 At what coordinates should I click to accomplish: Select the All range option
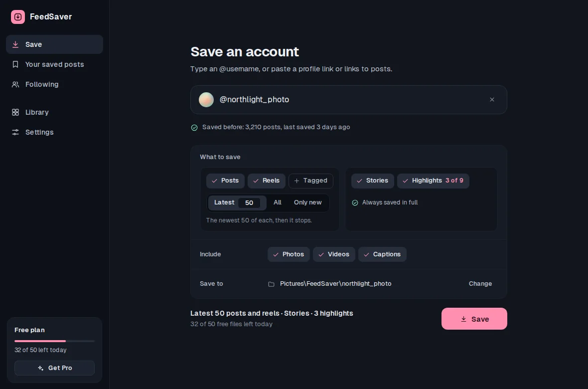pyautogui.click(x=278, y=202)
